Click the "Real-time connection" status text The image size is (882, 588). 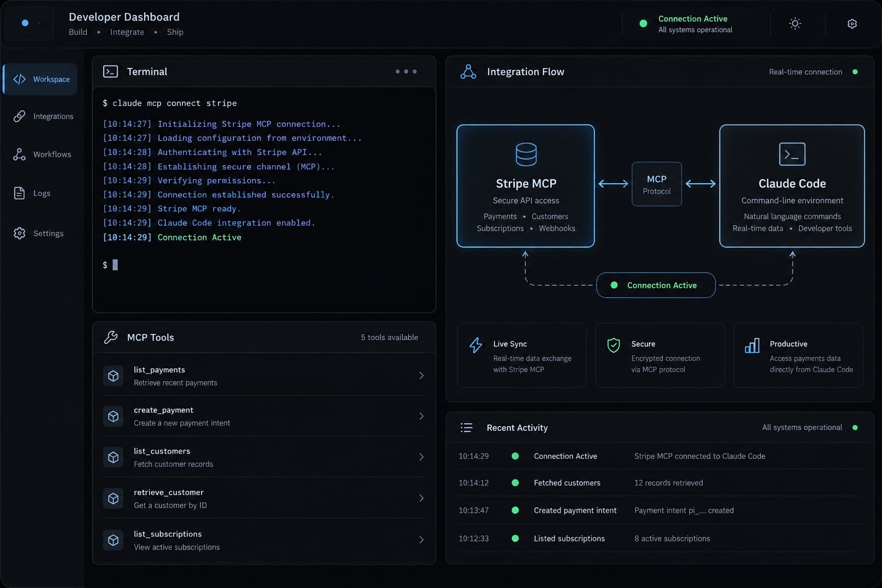pos(806,72)
